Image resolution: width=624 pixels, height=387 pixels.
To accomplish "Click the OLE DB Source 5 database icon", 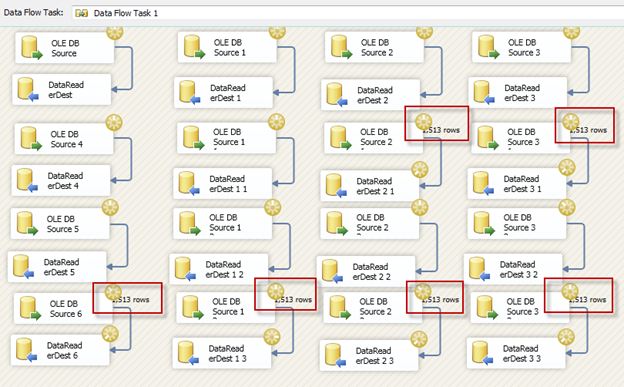I will (27, 223).
